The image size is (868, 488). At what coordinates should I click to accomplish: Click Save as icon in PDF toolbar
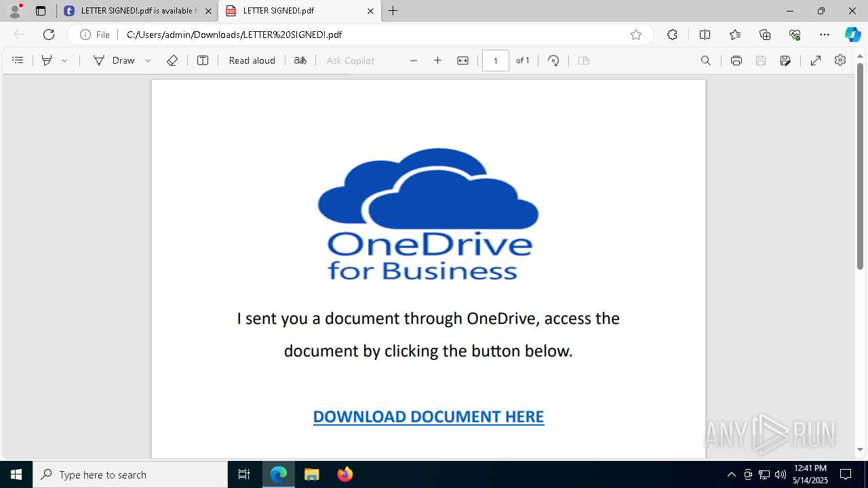pos(785,60)
